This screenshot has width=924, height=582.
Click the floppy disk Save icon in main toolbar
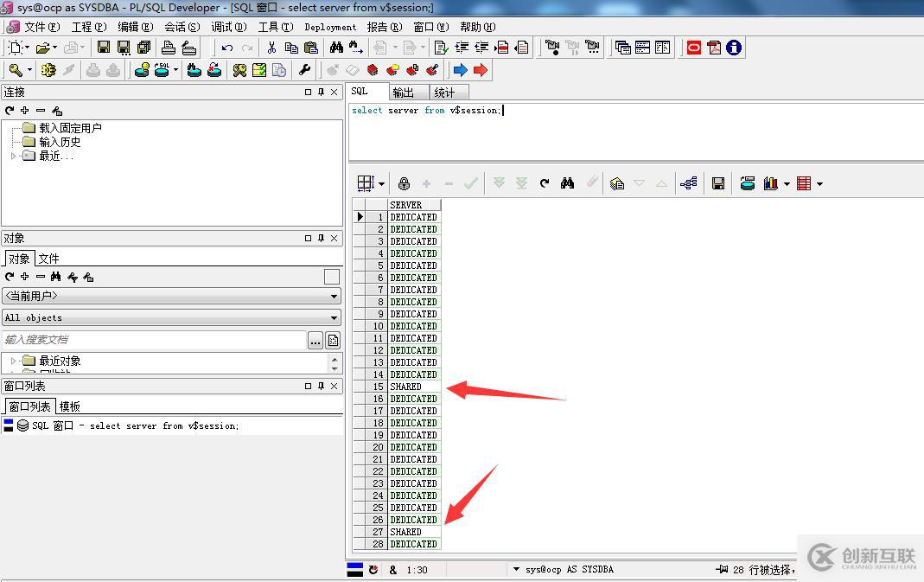tap(104, 48)
